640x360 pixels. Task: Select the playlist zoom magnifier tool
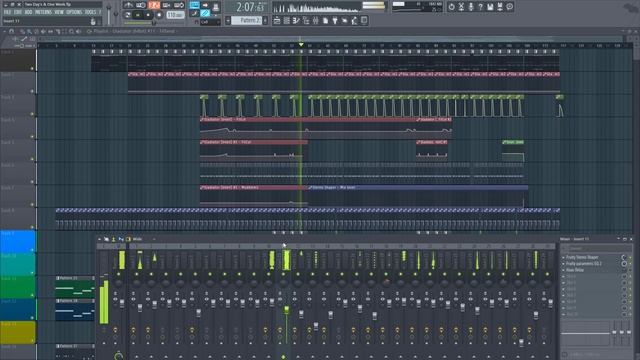click(71, 31)
